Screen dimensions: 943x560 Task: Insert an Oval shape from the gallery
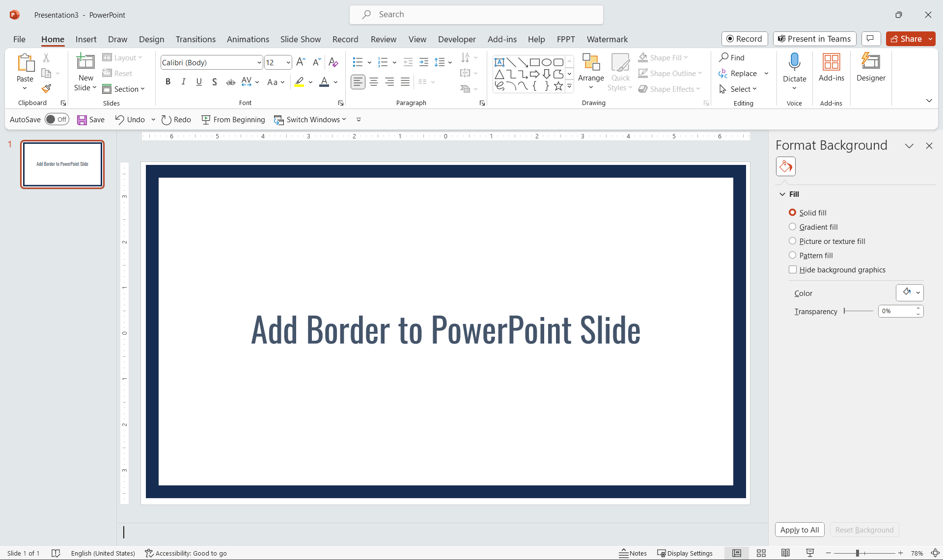(547, 62)
